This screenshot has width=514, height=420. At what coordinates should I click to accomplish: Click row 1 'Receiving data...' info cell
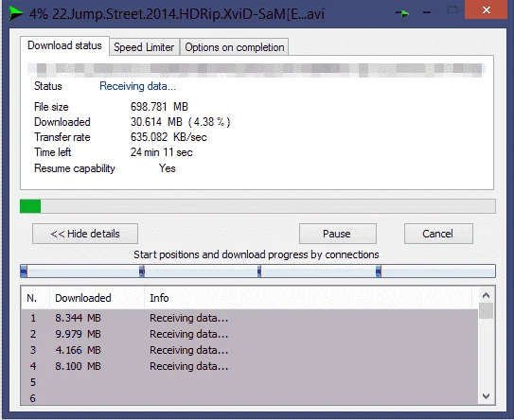(x=188, y=318)
